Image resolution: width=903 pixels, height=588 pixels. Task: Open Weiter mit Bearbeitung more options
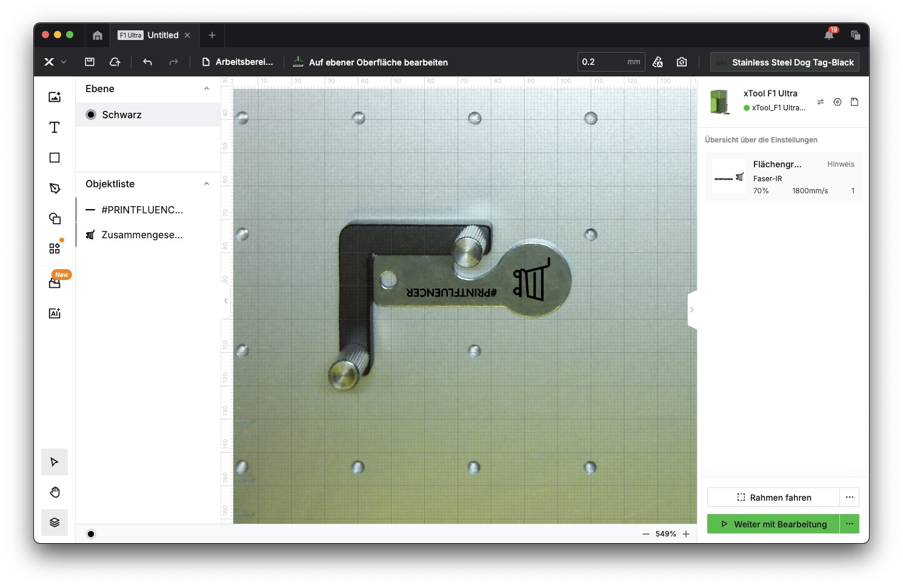(x=850, y=524)
